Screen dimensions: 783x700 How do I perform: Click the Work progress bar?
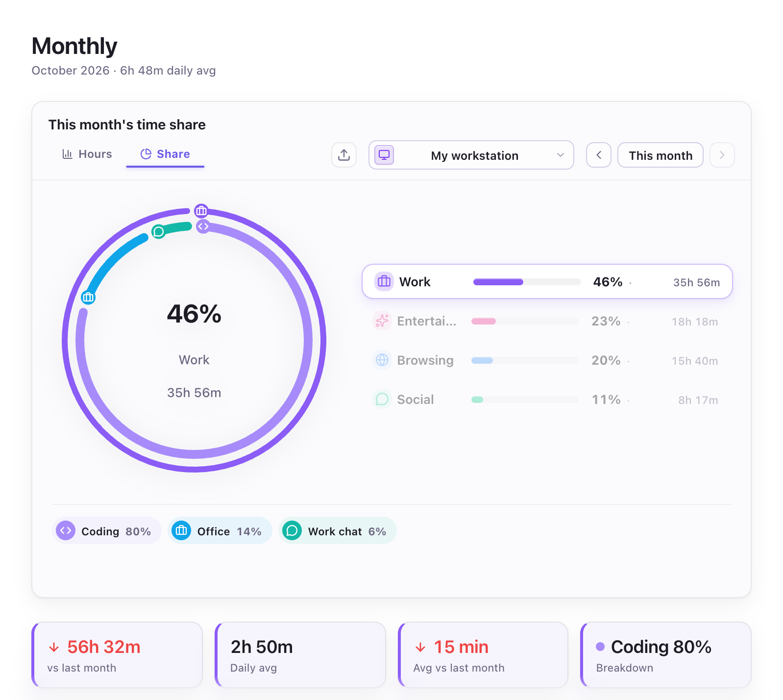pos(527,282)
